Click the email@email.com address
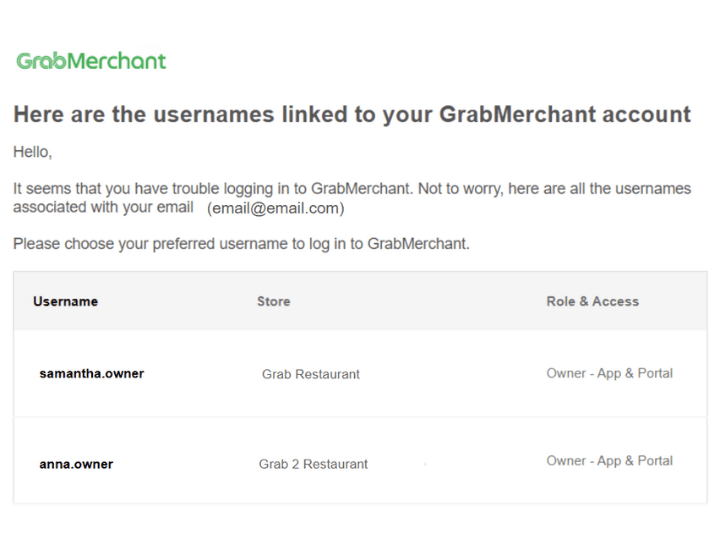Image resolution: width=720 pixels, height=540 pixels. coord(276,208)
